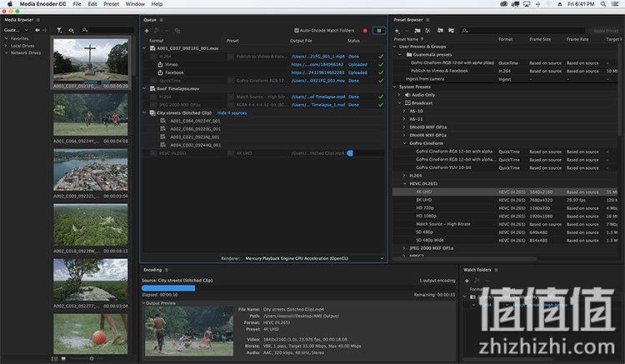Open Queue panel menu icon
625x364 pixels.
[x=162, y=20]
